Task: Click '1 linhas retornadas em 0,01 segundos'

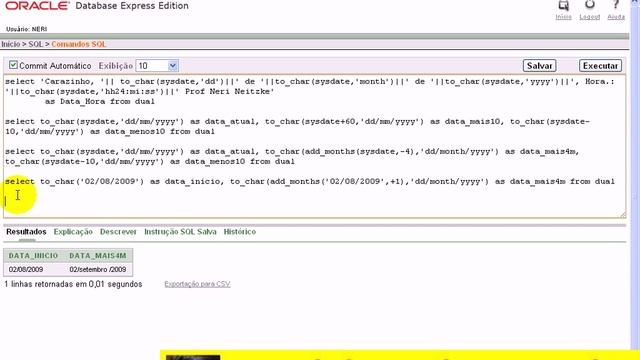Action: point(73,284)
